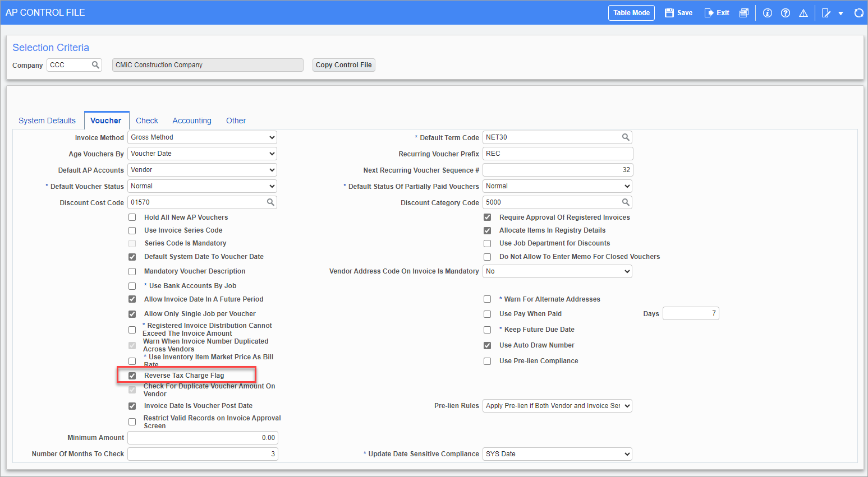Enable the Hold All New AP Vouchers checkbox
The image size is (868, 477).
coord(132,217)
